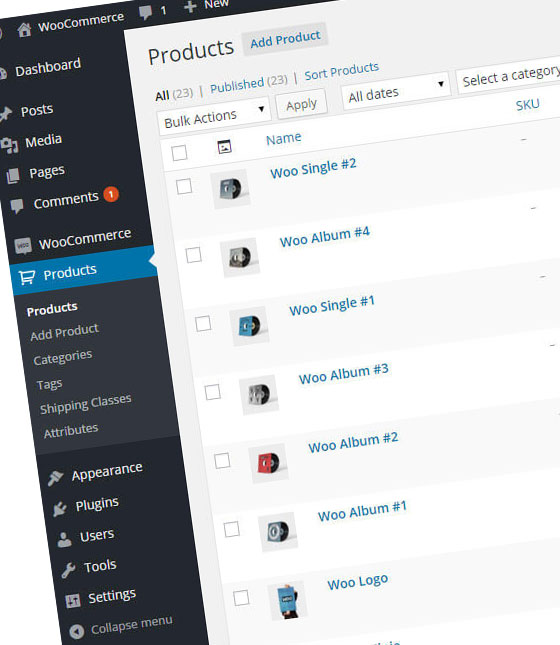
Task: Open Woo Single #1 product thumbnail
Action: 250,326
